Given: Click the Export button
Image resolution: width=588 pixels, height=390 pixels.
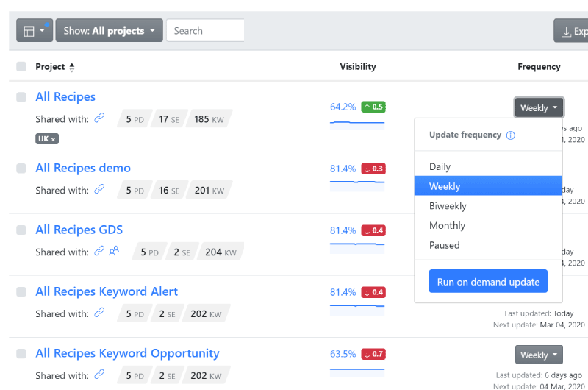Looking at the screenshot, I should click(571, 31).
